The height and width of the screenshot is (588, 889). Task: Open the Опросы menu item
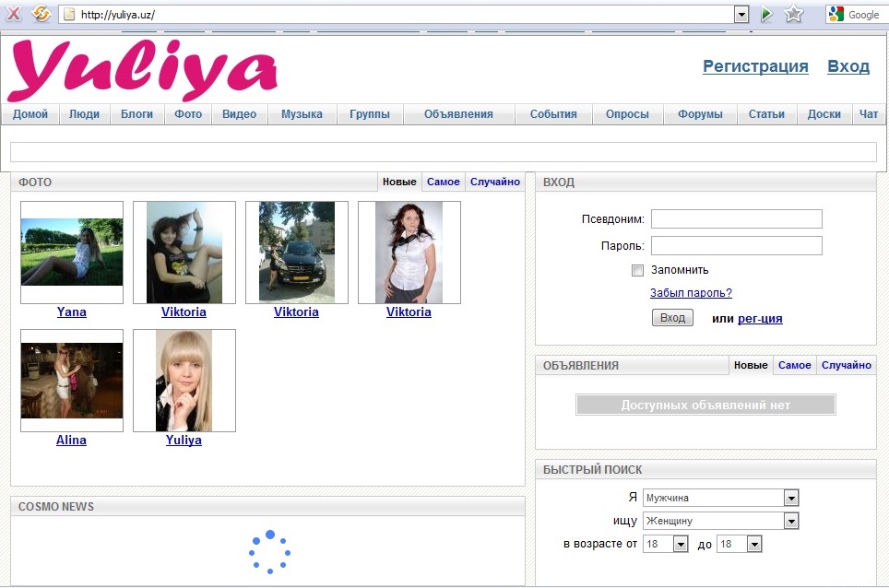(627, 114)
